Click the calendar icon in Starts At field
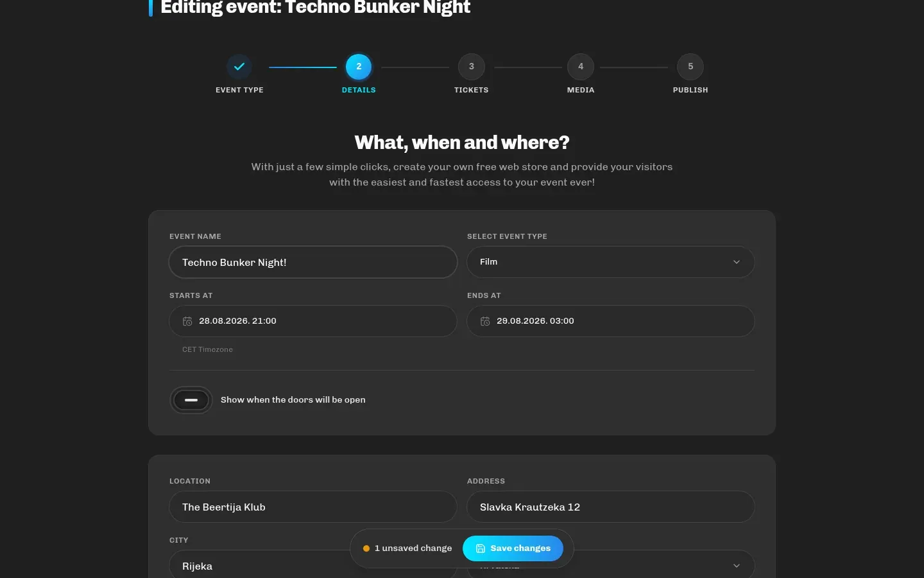The image size is (924, 578). (x=187, y=321)
